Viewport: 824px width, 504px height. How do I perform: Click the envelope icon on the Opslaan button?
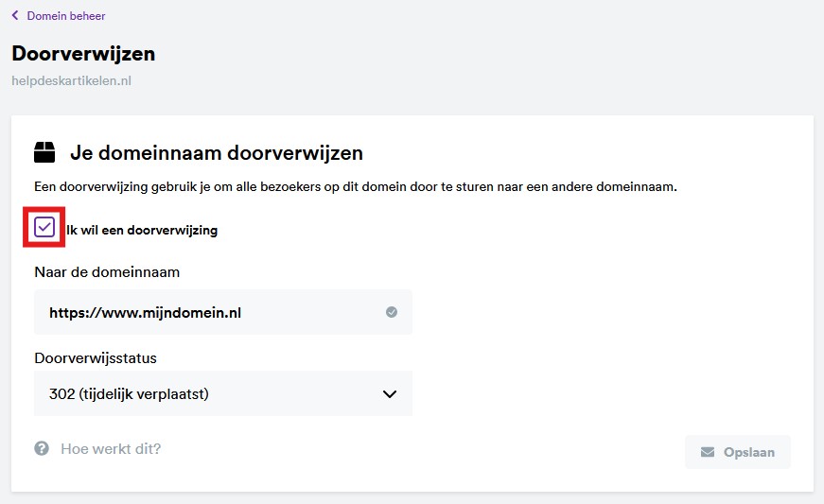coord(708,452)
